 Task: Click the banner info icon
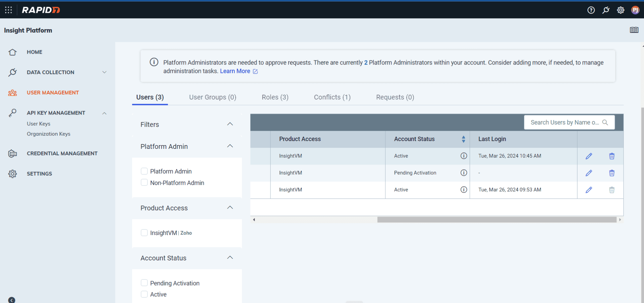click(154, 62)
